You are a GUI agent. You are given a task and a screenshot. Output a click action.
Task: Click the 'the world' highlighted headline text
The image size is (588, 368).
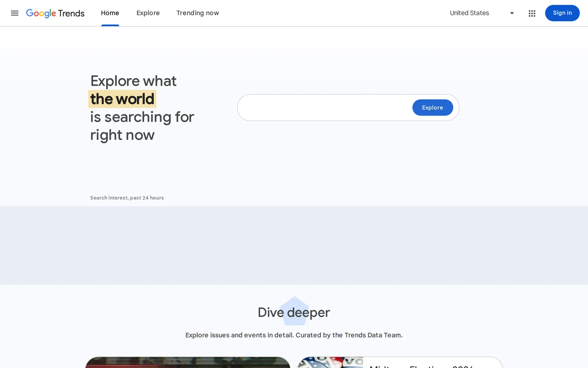(x=122, y=99)
